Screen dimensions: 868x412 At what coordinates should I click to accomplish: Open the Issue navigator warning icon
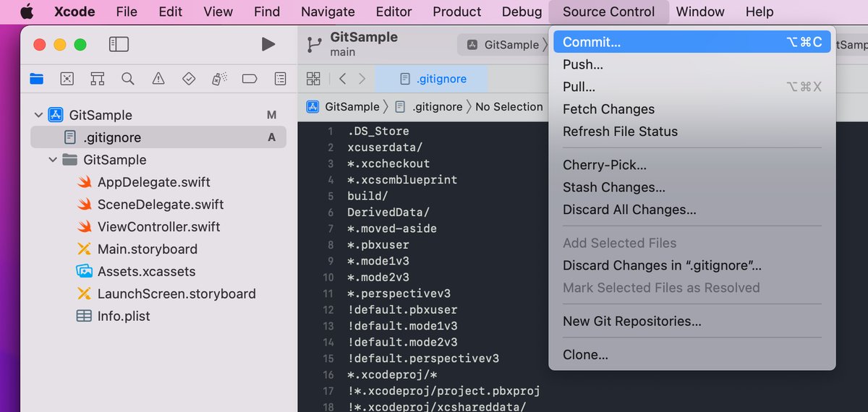[x=158, y=79]
